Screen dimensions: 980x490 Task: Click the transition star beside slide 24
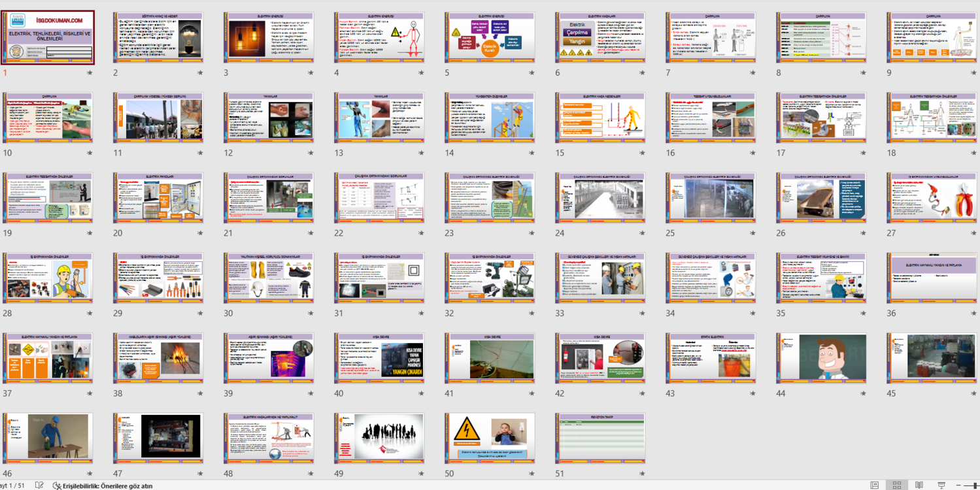point(642,233)
